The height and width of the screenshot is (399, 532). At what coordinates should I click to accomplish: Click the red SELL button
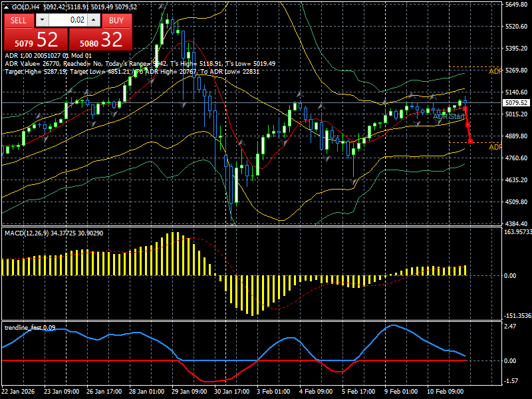point(19,21)
